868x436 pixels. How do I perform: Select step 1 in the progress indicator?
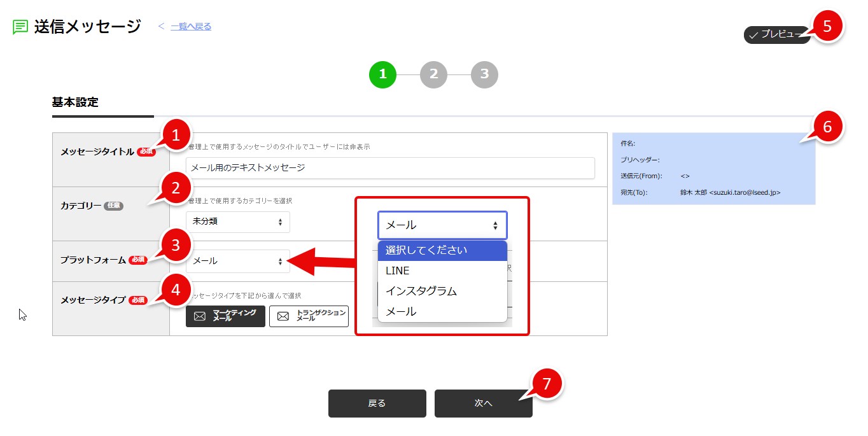382,74
